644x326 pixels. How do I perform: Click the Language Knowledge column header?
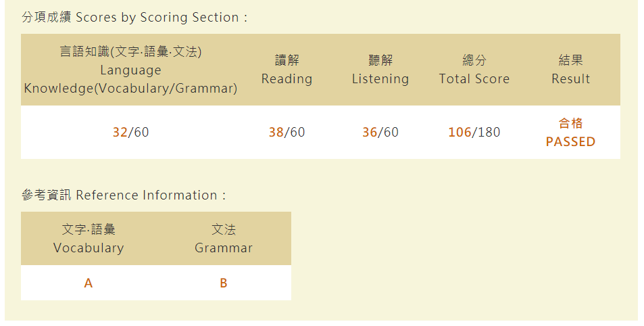(130, 70)
